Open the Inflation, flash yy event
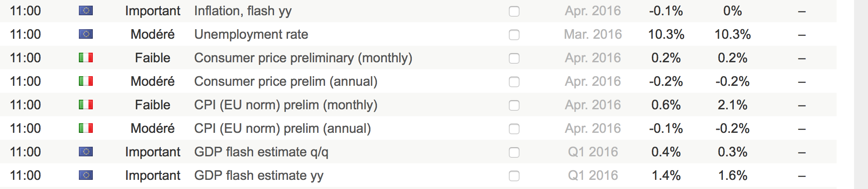The width and height of the screenshot is (868, 189). [x=243, y=11]
